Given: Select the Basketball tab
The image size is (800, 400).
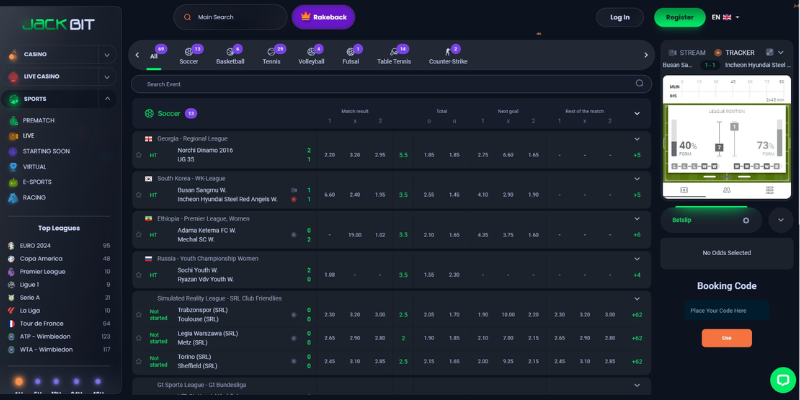Looking at the screenshot, I should 230,56.
